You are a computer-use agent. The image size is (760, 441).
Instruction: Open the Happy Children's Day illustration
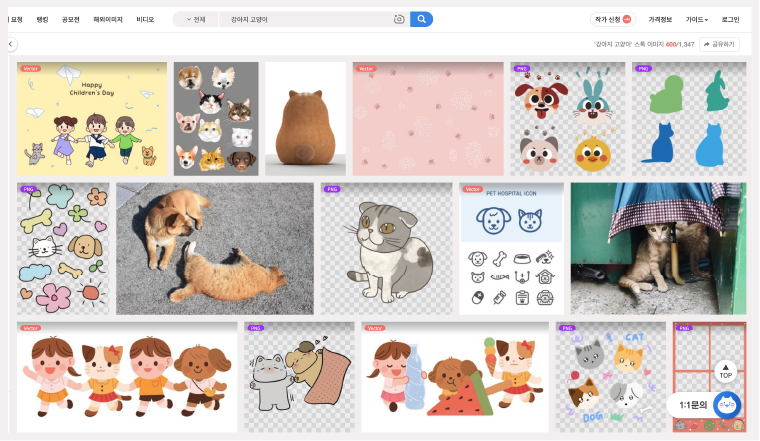pyautogui.click(x=92, y=119)
